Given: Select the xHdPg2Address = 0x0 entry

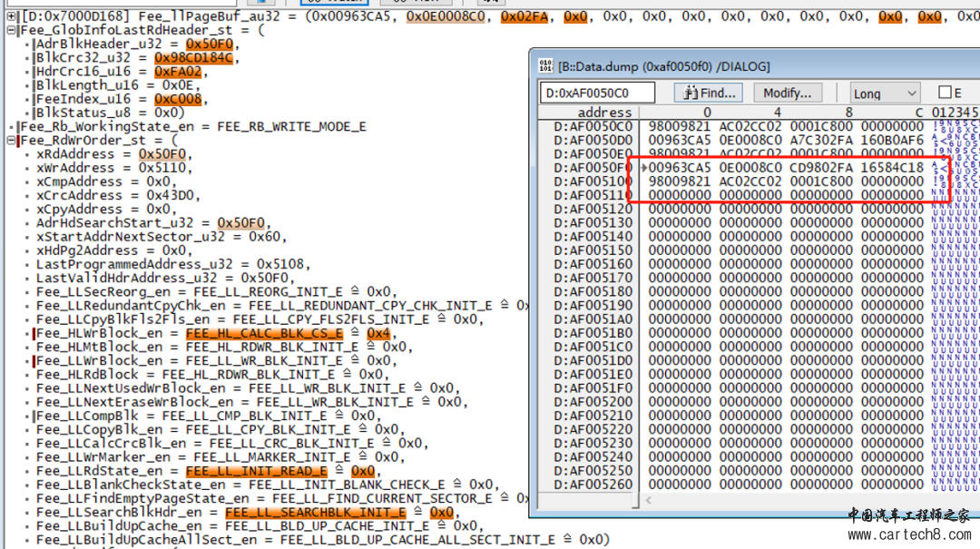Looking at the screenshot, I should point(113,250).
